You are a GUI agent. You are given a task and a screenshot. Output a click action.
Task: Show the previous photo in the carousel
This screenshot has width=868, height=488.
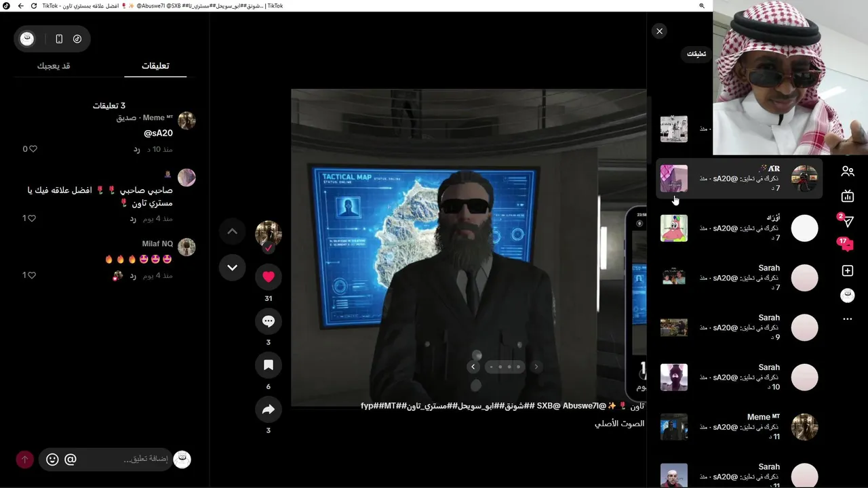point(473,367)
